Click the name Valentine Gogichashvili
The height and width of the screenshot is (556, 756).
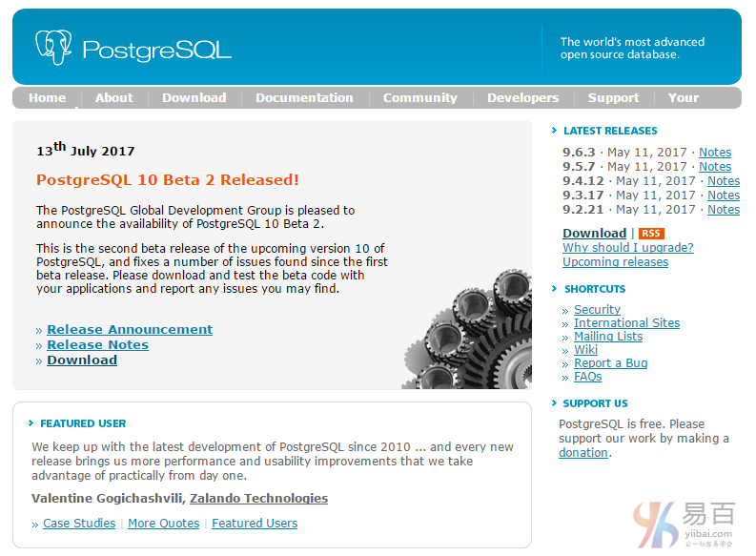coord(109,498)
